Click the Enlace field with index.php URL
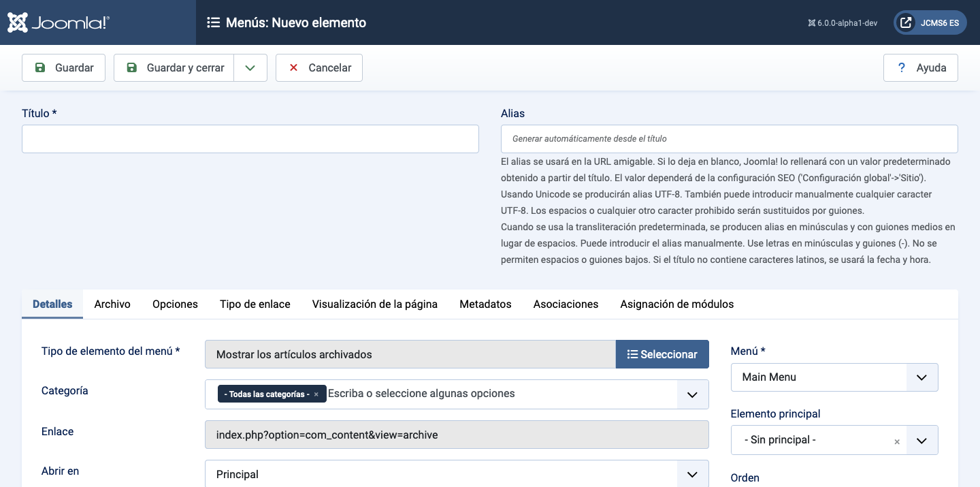980x487 pixels. [457, 435]
